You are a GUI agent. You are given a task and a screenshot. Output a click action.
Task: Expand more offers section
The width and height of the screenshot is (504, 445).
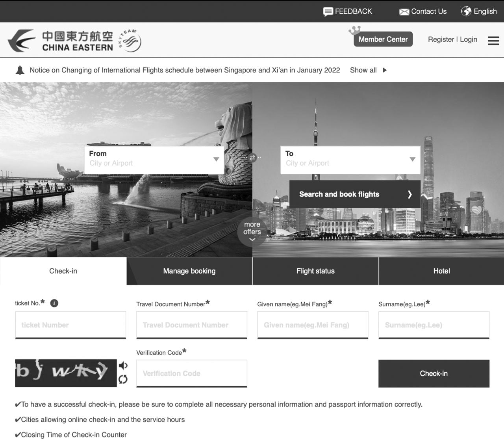click(252, 232)
